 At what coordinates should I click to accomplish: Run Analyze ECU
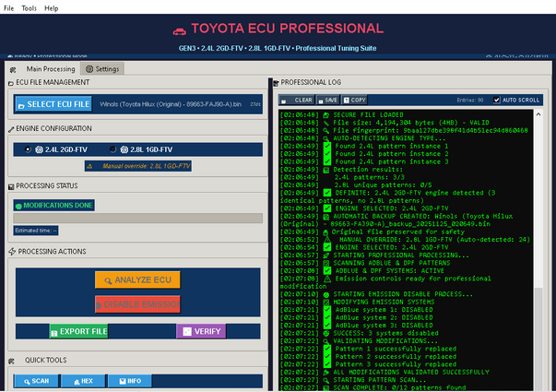click(x=137, y=279)
